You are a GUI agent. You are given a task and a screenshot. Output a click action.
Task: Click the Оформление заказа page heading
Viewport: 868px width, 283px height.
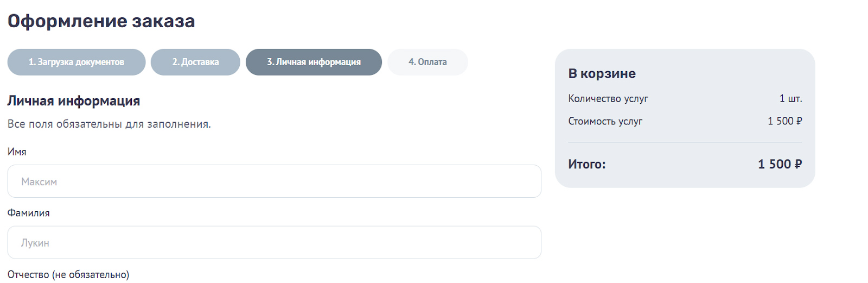tap(101, 21)
